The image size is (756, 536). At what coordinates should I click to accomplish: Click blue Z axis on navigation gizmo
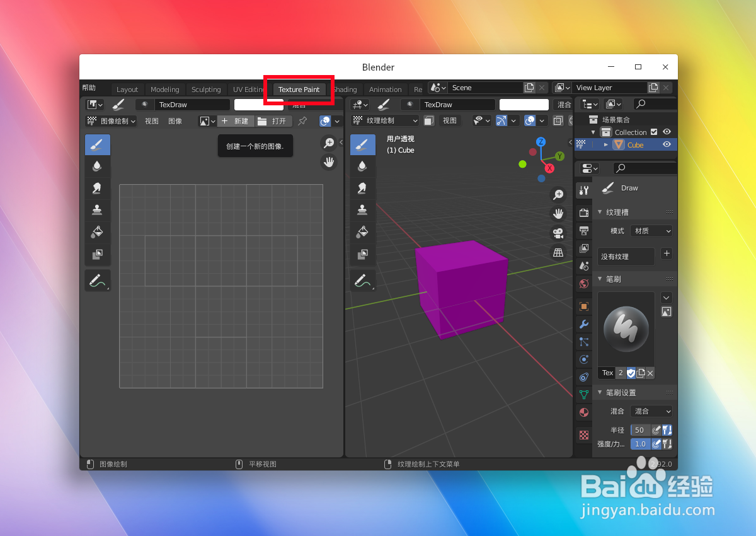(x=541, y=142)
